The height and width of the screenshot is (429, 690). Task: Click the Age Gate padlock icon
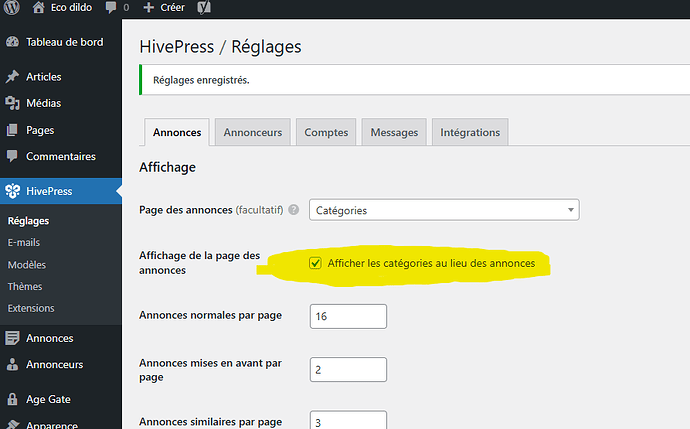coord(12,399)
